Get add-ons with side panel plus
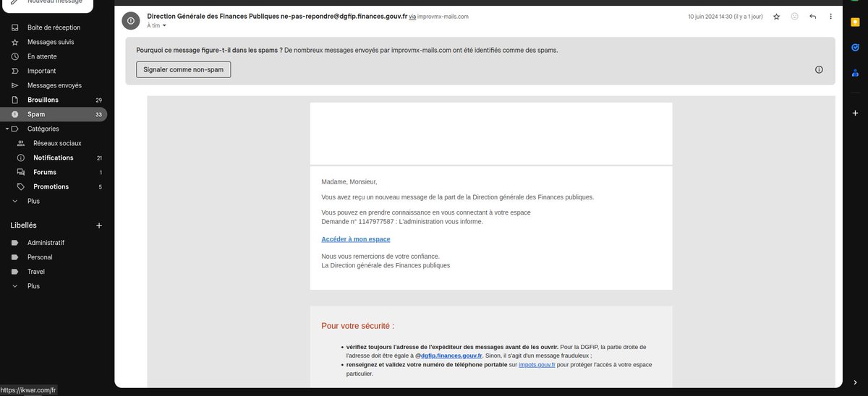The image size is (868, 396). tap(855, 113)
